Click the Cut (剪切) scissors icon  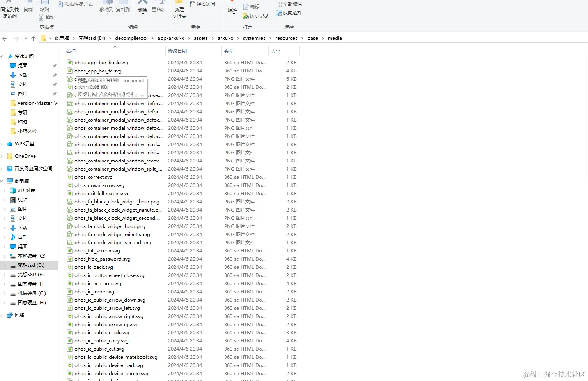tap(41, 18)
